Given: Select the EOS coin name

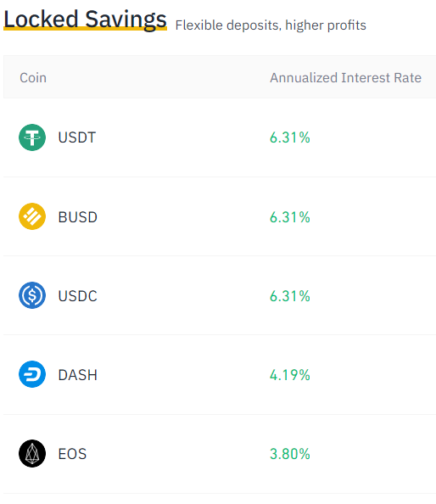Looking at the screenshot, I should [x=72, y=454].
